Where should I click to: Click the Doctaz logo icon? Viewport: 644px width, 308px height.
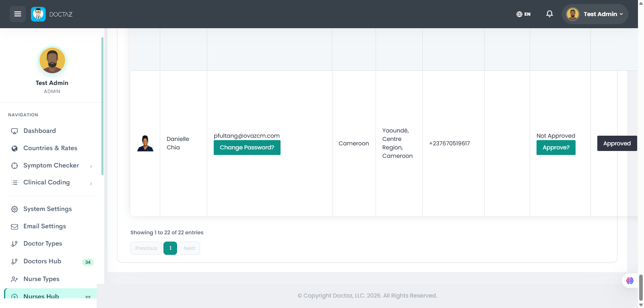click(x=38, y=14)
